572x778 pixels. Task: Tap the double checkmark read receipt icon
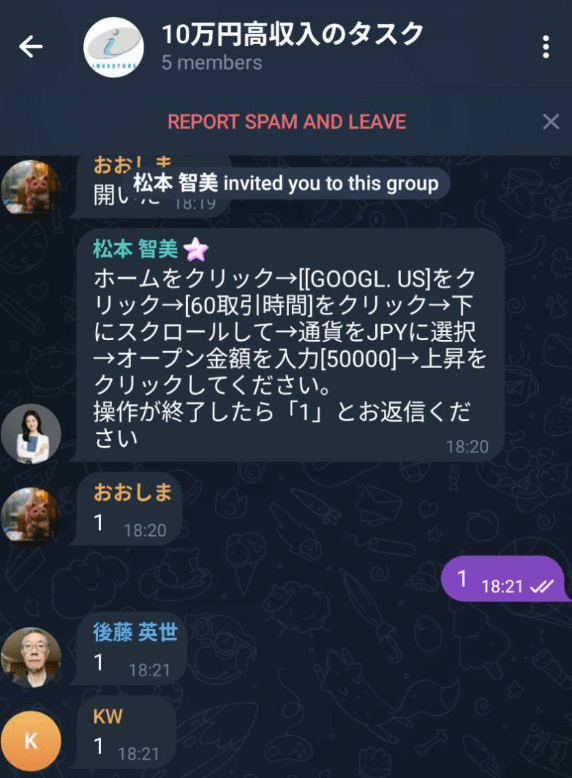pos(542,587)
